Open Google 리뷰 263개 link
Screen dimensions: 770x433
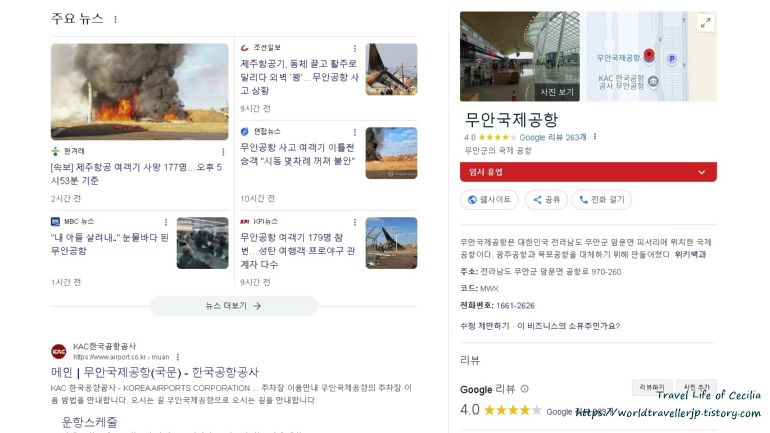[x=553, y=137]
